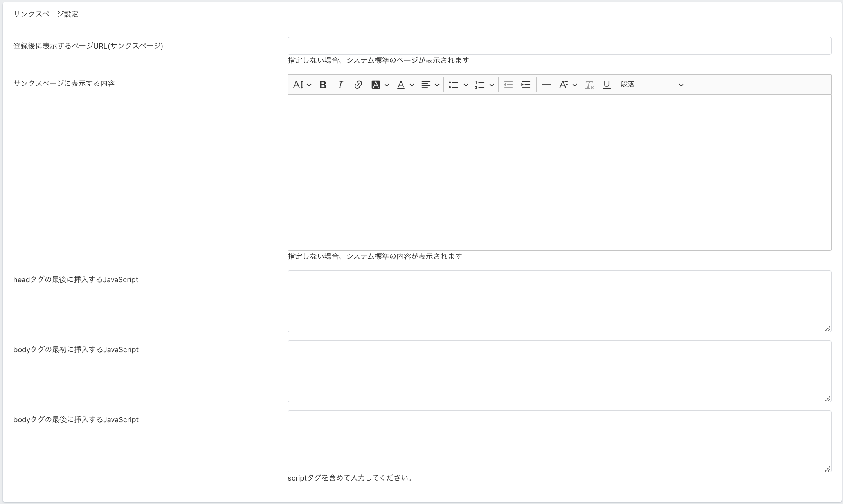Click the head tag JavaScript textarea
Image resolution: width=843 pixels, height=504 pixels.
[559, 301]
